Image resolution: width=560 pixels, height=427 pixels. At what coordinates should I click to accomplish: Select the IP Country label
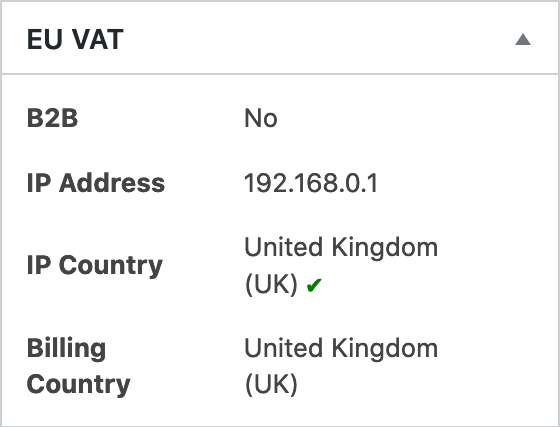(x=95, y=266)
